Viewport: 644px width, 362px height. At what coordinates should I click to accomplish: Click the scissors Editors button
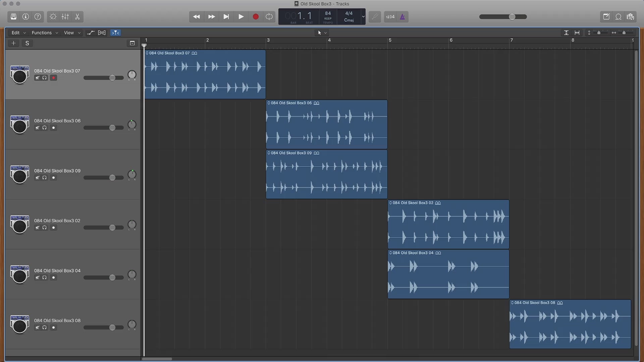(x=77, y=17)
